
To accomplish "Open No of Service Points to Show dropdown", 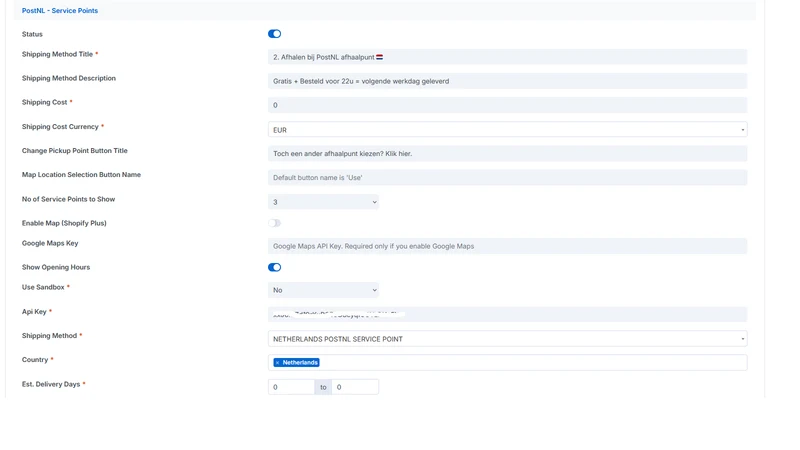I will pyautogui.click(x=323, y=202).
